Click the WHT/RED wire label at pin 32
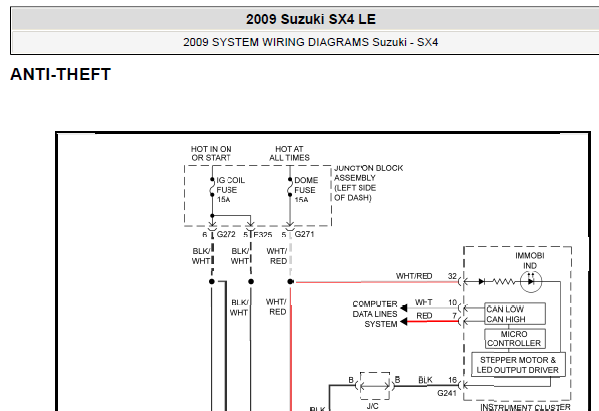599x411 pixels. coord(414,276)
